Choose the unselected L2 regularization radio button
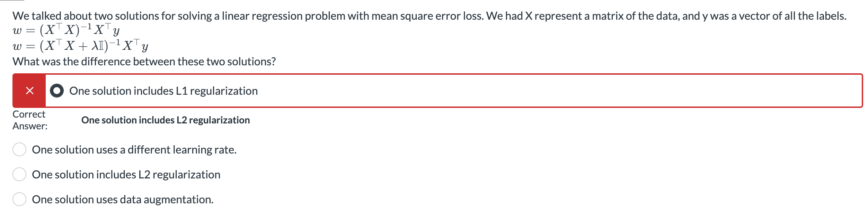This screenshot has width=868, height=213. click(19, 175)
